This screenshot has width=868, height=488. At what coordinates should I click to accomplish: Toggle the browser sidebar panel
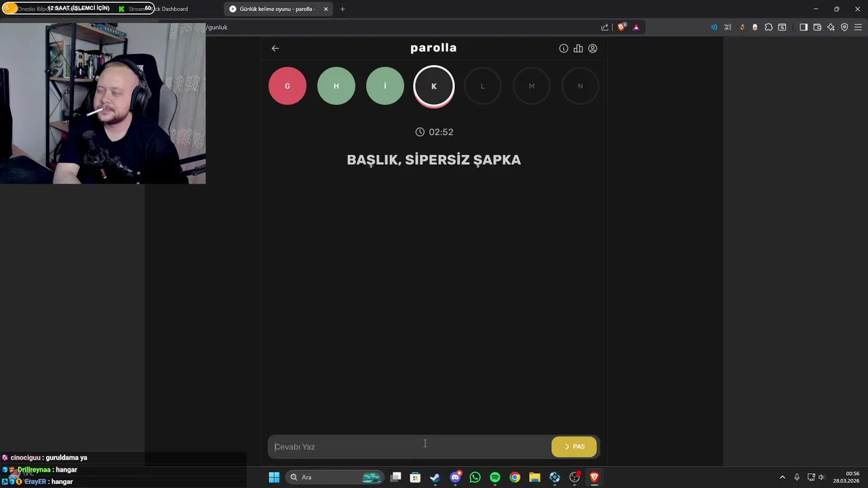[804, 27]
